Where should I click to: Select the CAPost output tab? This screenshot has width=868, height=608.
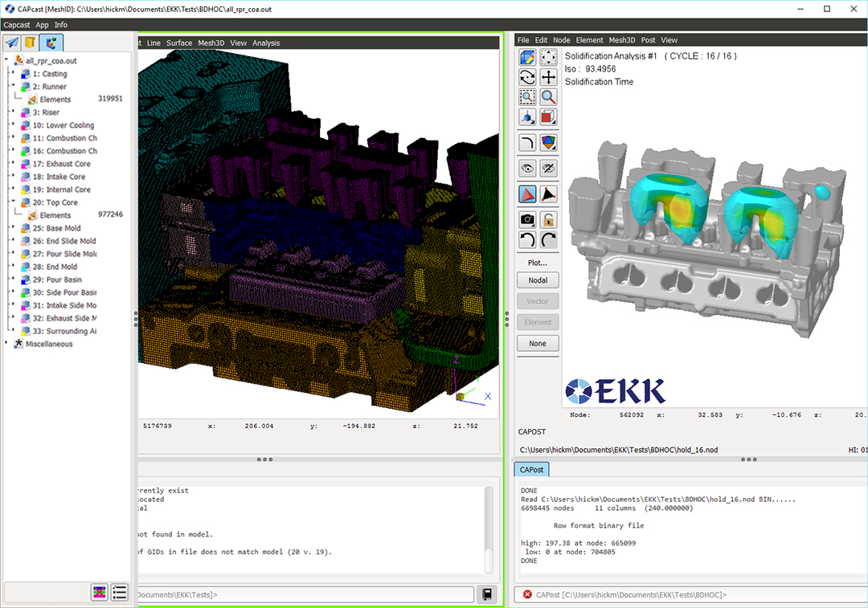tap(531, 470)
